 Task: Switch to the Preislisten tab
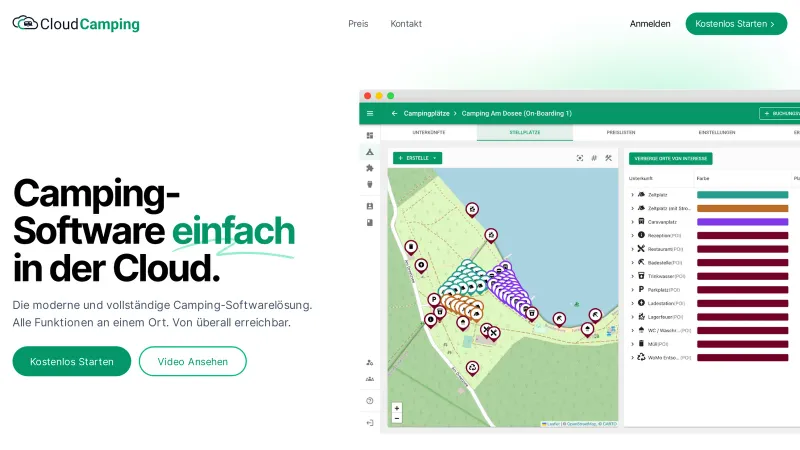(620, 132)
